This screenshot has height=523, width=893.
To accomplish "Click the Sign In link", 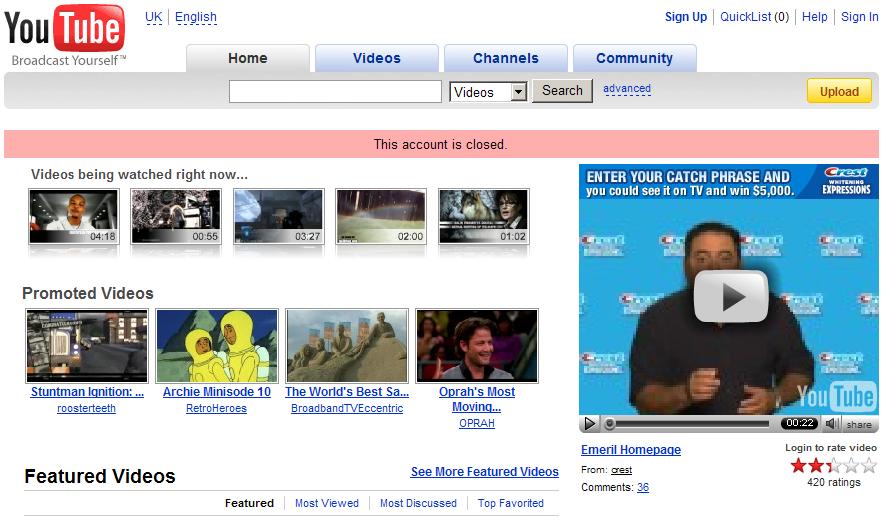I will click(x=859, y=17).
